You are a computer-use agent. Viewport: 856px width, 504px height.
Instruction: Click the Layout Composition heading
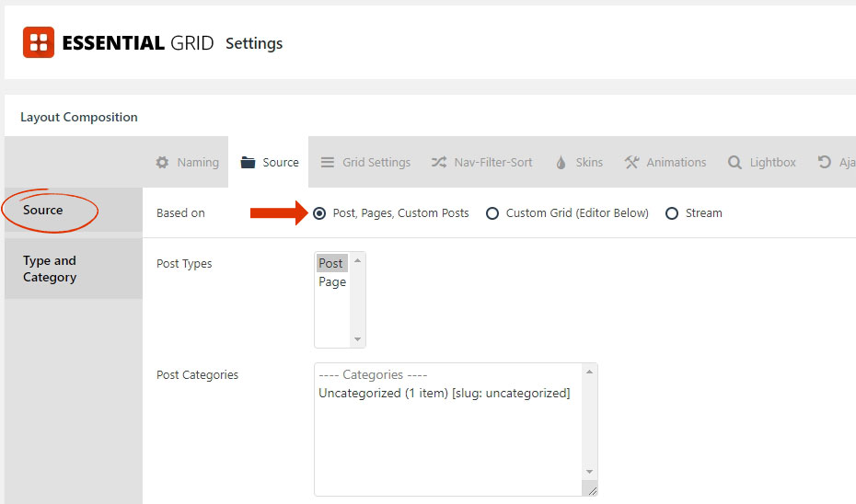(79, 117)
